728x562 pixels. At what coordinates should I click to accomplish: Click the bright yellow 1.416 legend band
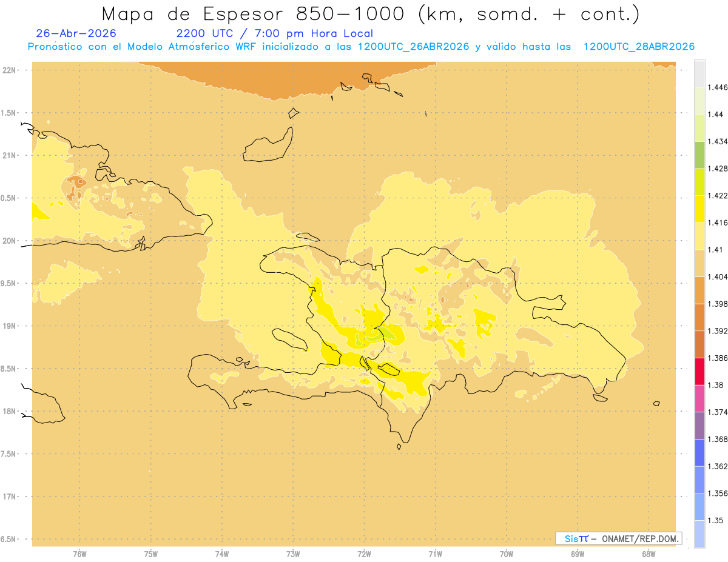699,209
